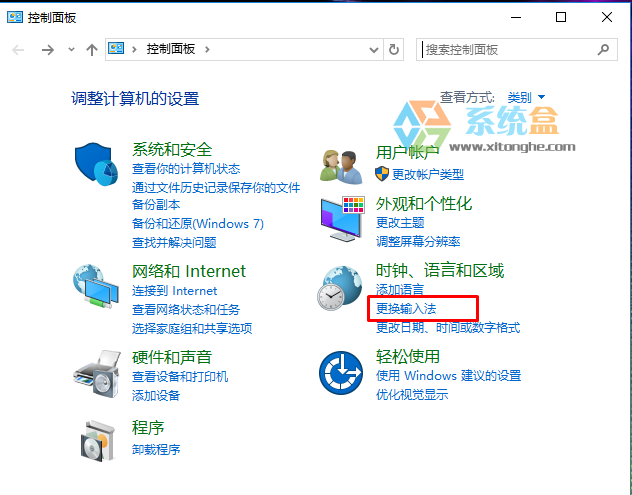Open System and Security shield icon
This screenshot has width=632, height=495.
pyautogui.click(x=96, y=164)
